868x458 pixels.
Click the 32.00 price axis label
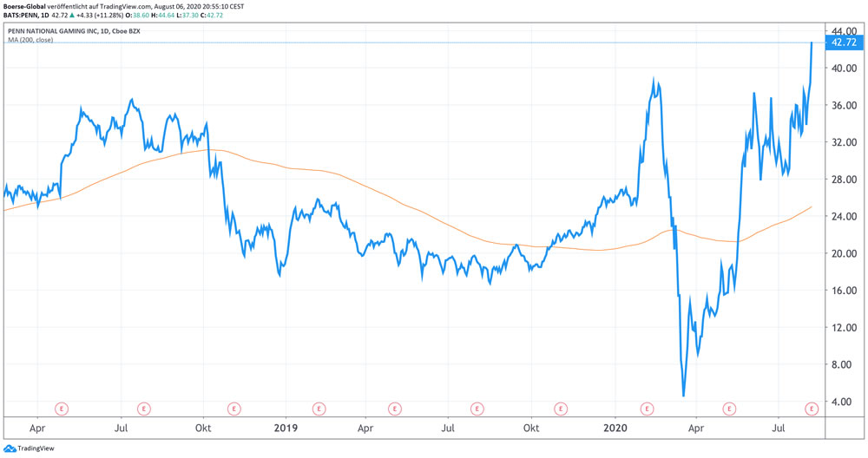coord(844,142)
